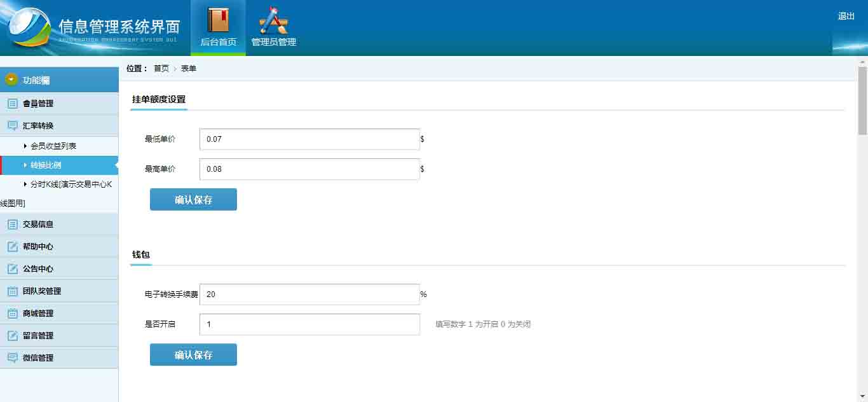Expand the 汇率转换 menu section
The width and height of the screenshot is (868, 402).
coord(38,126)
